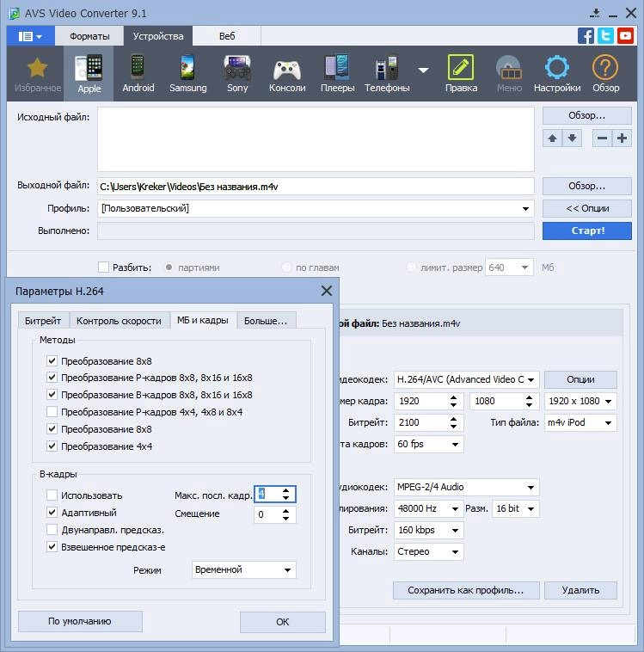Open the Профиль dropdown list
This screenshot has height=652, width=644.
coord(316,208)
